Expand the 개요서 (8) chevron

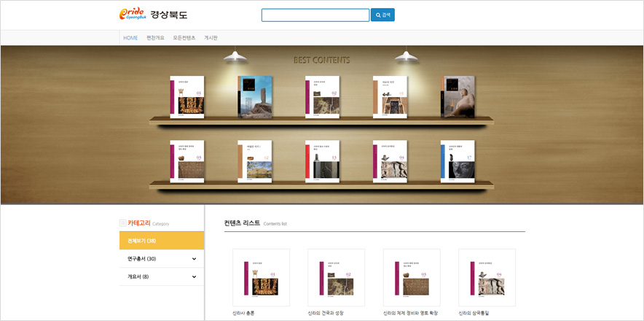point(194,277)
